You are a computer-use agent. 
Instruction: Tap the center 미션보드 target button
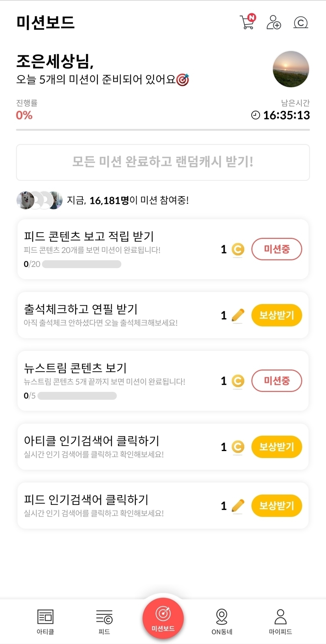(x=163, y=618)
